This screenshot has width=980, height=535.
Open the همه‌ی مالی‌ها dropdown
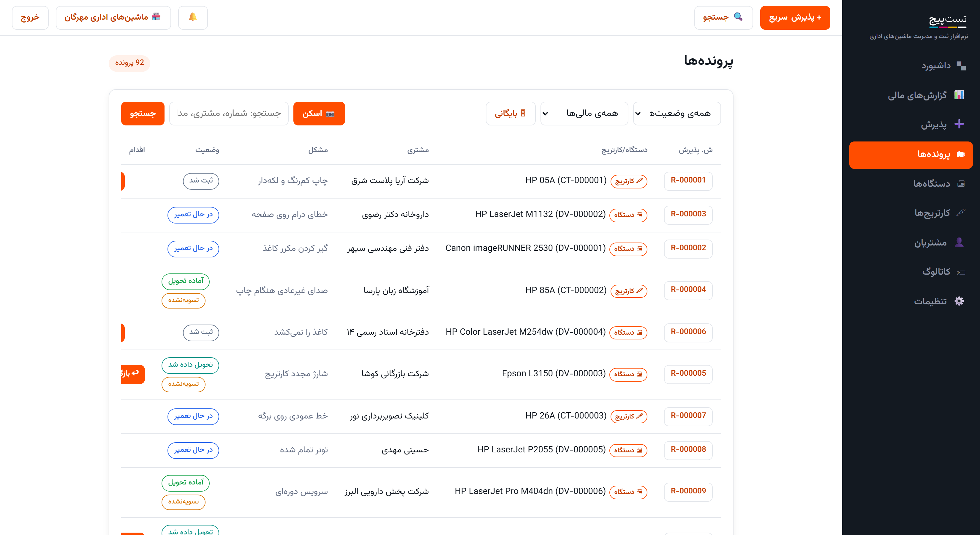[x=584, y=114]
